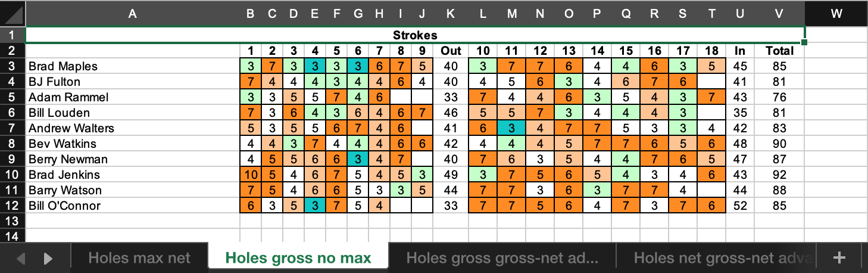Show next sheet tabs with right arrow
Viewport: 868px width, 273px height.
(48, 259)
